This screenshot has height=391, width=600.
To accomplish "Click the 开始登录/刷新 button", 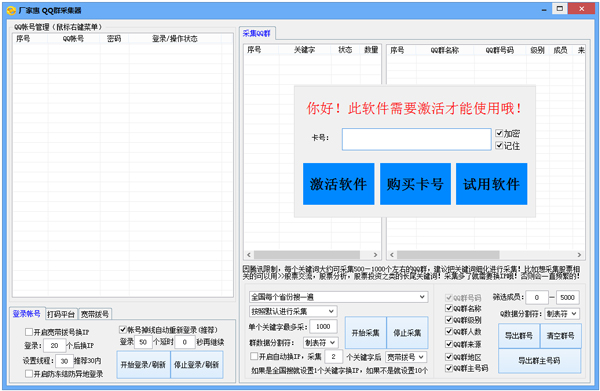I will point(143,365).
